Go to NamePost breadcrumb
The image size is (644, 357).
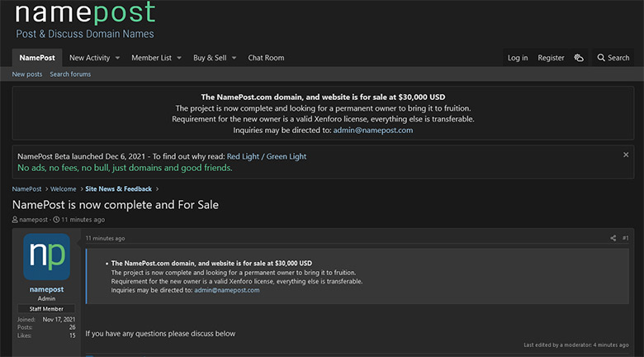tap(26, 189)
